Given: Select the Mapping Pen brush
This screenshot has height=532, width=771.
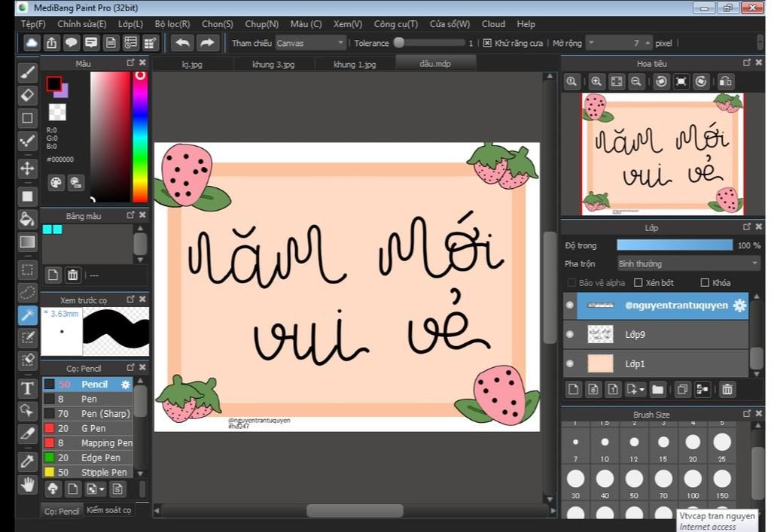Looking at the screenshot, I should click(x=87, y=442).
